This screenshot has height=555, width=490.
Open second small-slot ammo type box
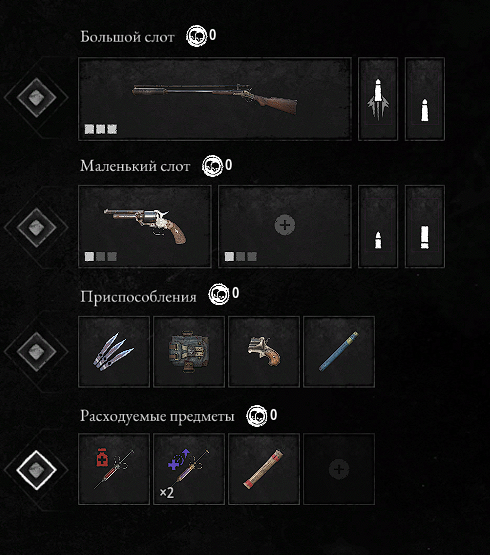click(x=425, y=226)
